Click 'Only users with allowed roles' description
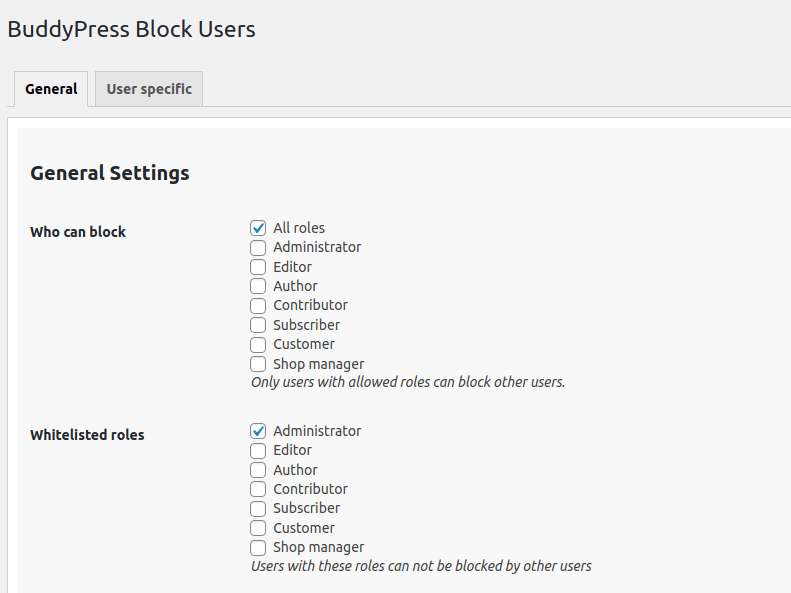The width and height of the screenshot is (791, 593). pyautogui.click(x=408, y=382)
